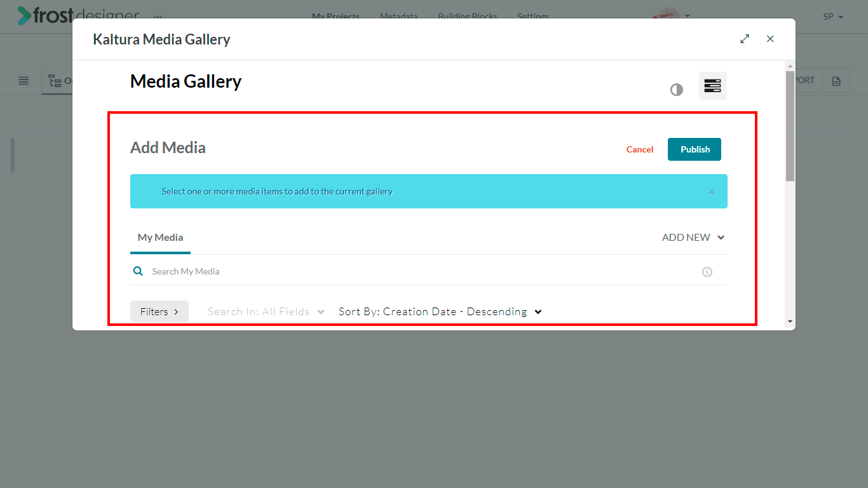
Task: Toggle the high contrast mode icon
Action: coord(677,90)
